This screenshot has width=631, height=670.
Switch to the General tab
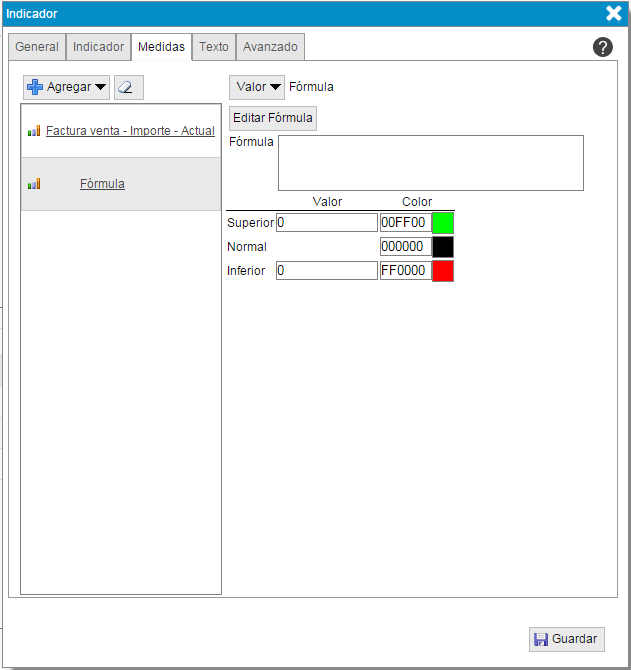click(x=37, y=47)
